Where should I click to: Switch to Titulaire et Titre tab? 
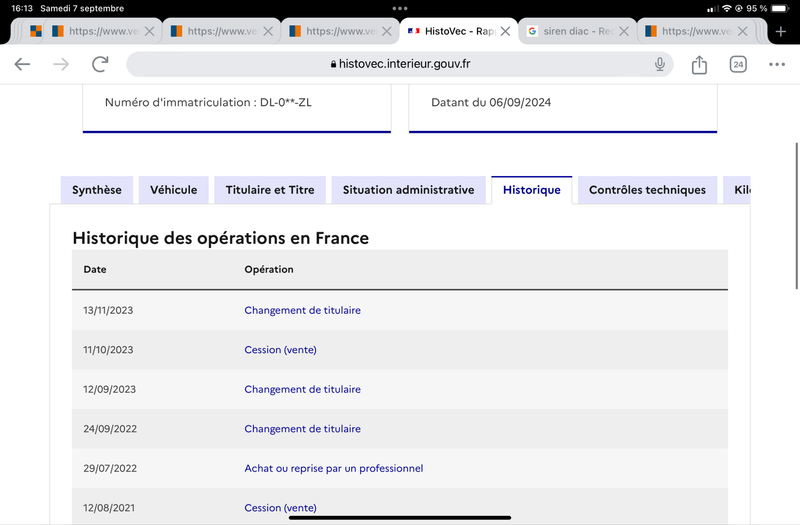point(270,190)
